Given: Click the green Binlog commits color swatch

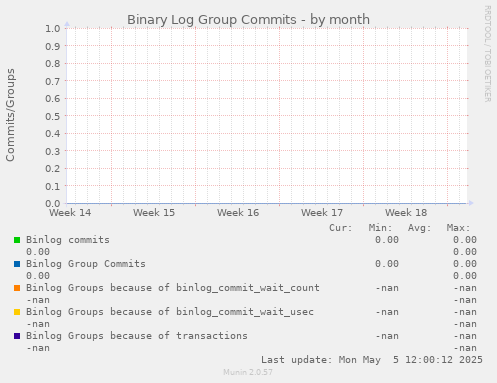Looking at the screenshot, I should pyautogui.click(x=17, y=240).
